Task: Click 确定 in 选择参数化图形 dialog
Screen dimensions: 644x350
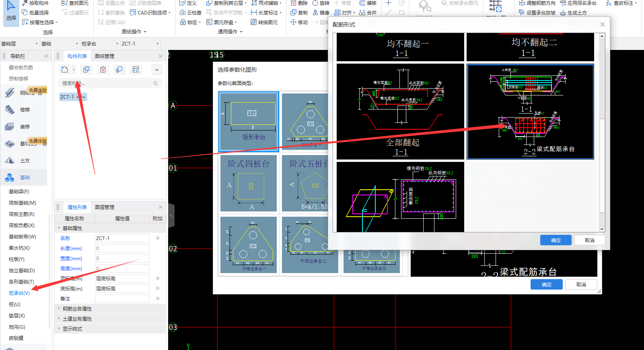Action: coord(546,284)
